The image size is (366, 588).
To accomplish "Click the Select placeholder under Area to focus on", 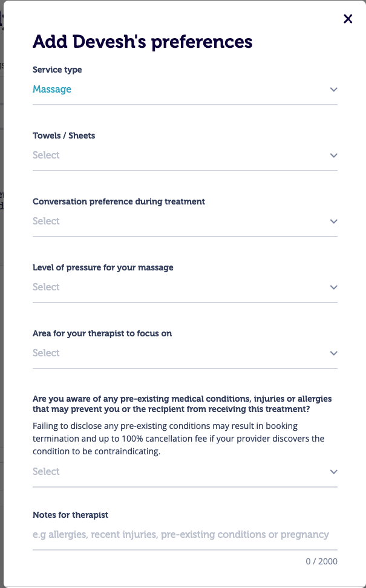I will tap(46, 353).
